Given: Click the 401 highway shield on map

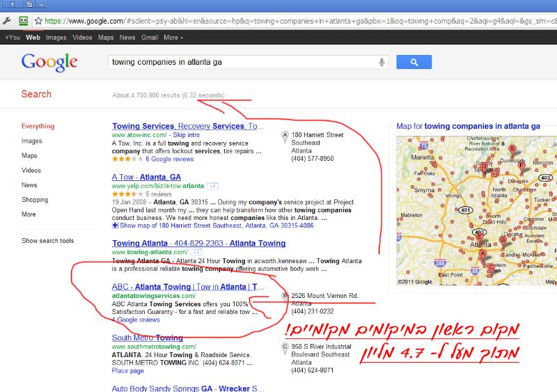Looking at the screenshot, I should click(x=466, y=210).
